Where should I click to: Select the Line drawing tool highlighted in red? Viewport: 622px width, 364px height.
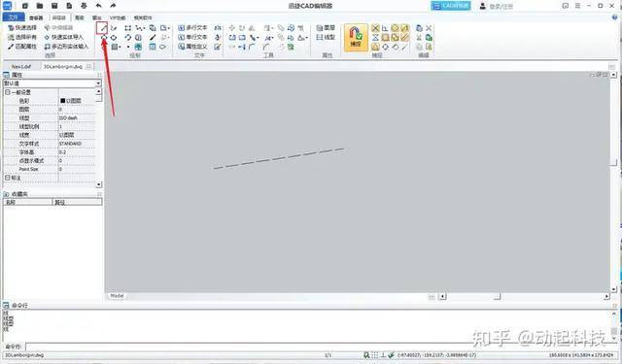point(102,28)
